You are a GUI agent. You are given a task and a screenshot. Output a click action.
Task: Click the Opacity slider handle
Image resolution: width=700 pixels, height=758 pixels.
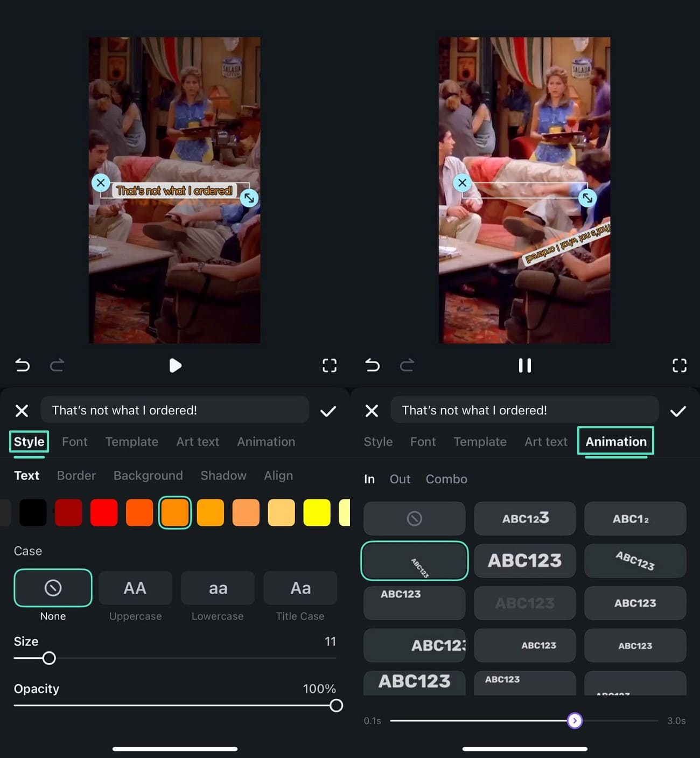tap(336, 706)
